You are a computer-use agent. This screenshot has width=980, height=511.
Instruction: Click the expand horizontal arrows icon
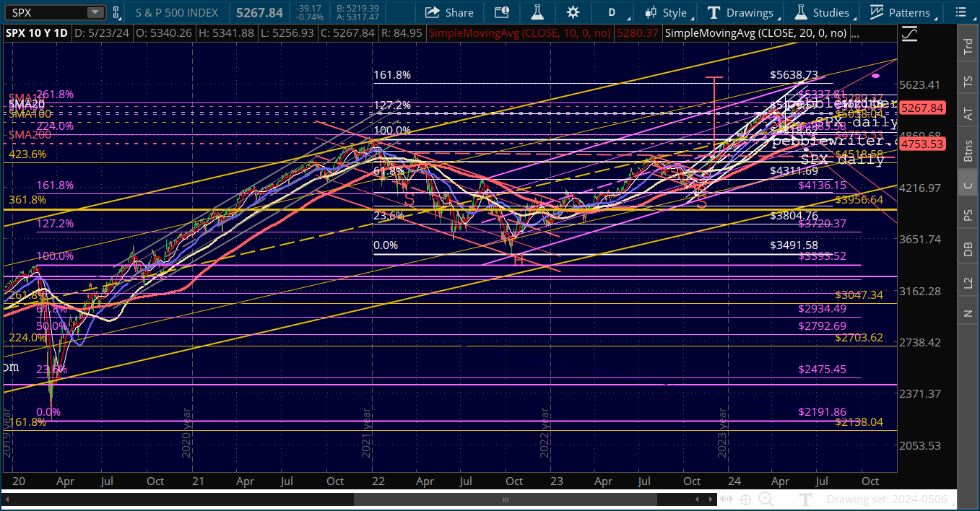tap(727, 499)
